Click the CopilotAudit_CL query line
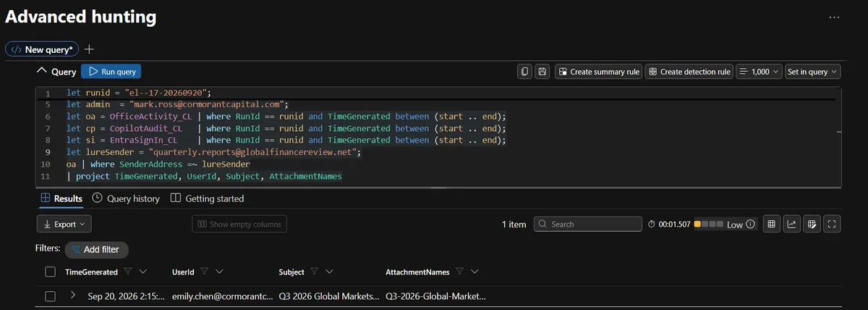Viewport: 868px width, 310px height. coord(286,128)
